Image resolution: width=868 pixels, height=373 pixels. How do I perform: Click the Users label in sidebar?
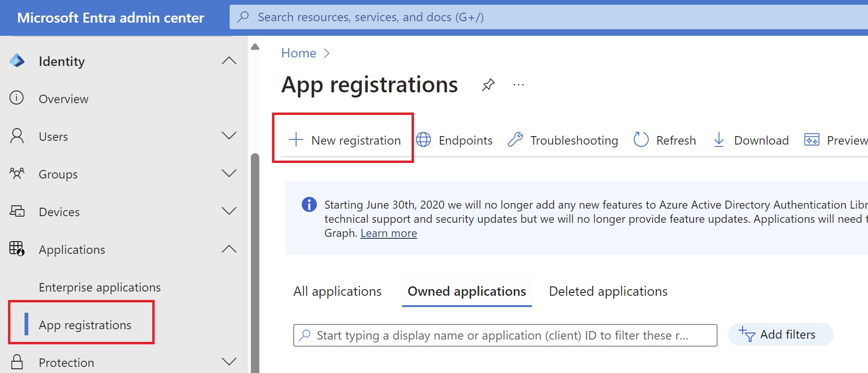click(x=53, y=137)
